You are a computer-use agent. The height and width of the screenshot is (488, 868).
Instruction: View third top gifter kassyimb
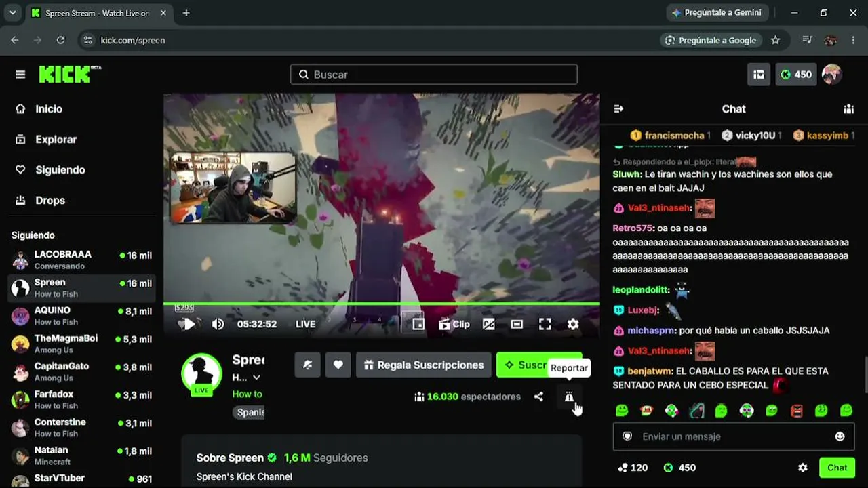[824, 136]
